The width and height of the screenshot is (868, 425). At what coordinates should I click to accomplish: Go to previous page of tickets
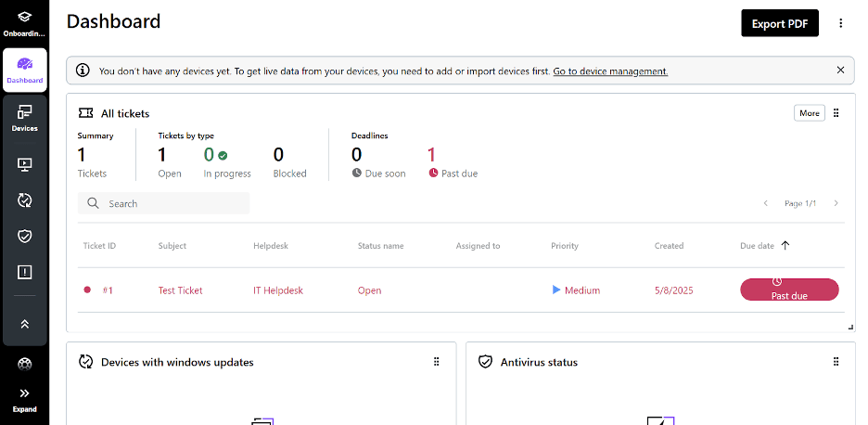click(x=766, y=203)
